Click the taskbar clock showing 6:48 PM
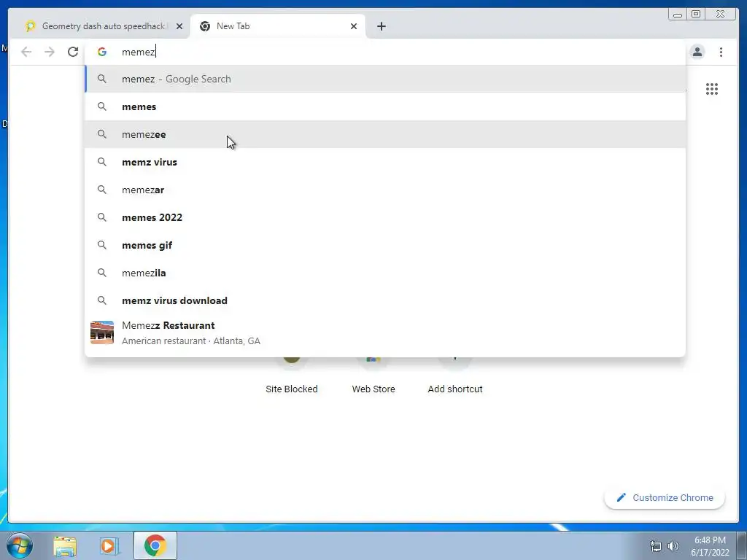747x560 pixels. click(x=710, y=546)
